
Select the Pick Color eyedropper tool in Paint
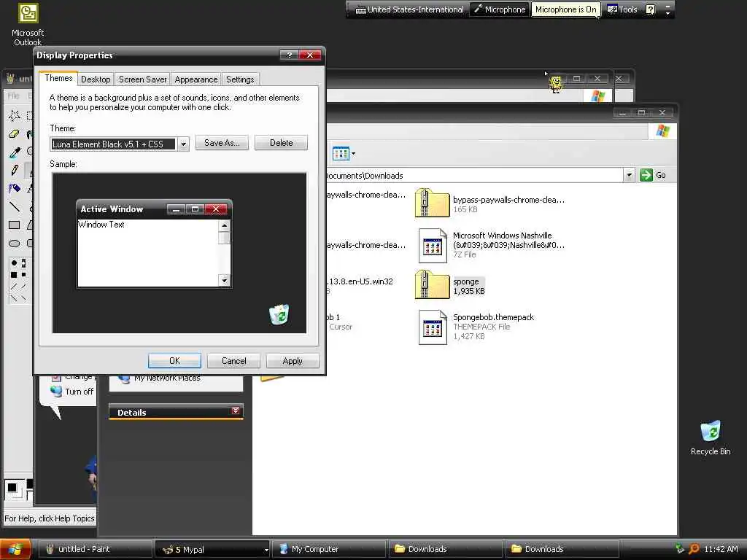15,152
